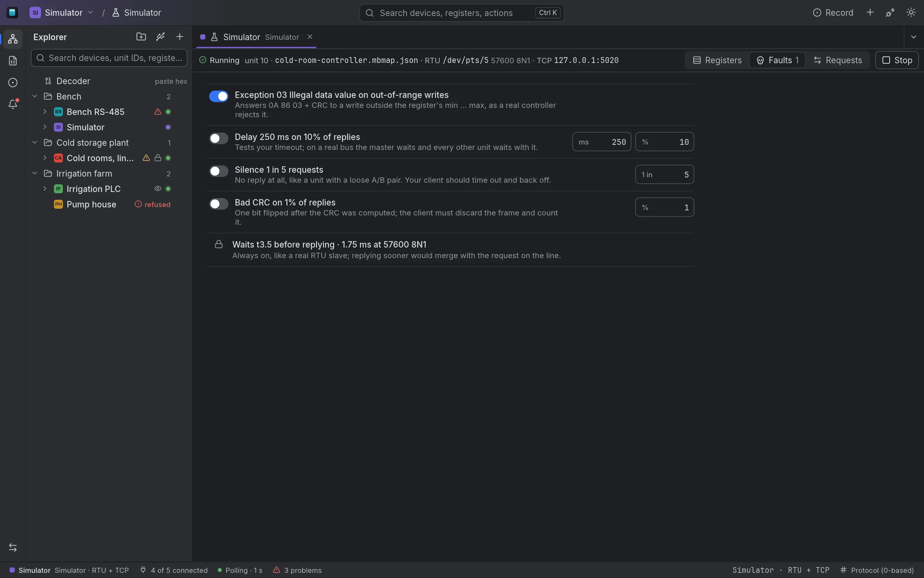Click the traffic arrows icon at sidebar bottom
Viewport: 924px width, 578px height.
(13, 547)
